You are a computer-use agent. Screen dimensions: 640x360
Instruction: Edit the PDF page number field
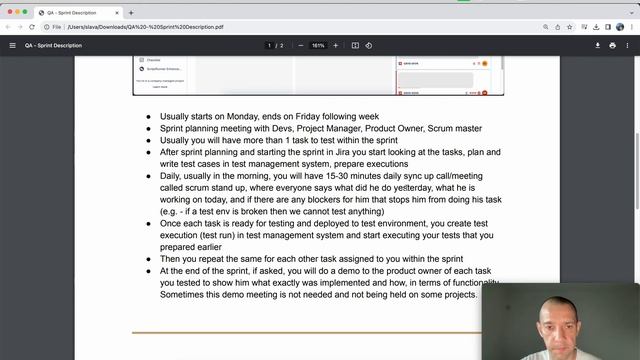click(x=269, y=46)
